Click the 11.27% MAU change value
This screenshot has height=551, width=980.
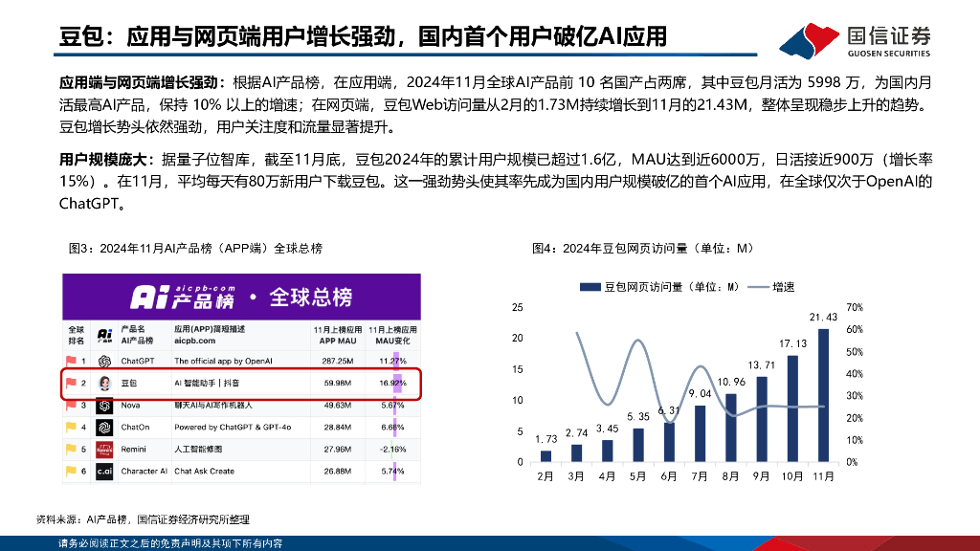pos(392,361)
